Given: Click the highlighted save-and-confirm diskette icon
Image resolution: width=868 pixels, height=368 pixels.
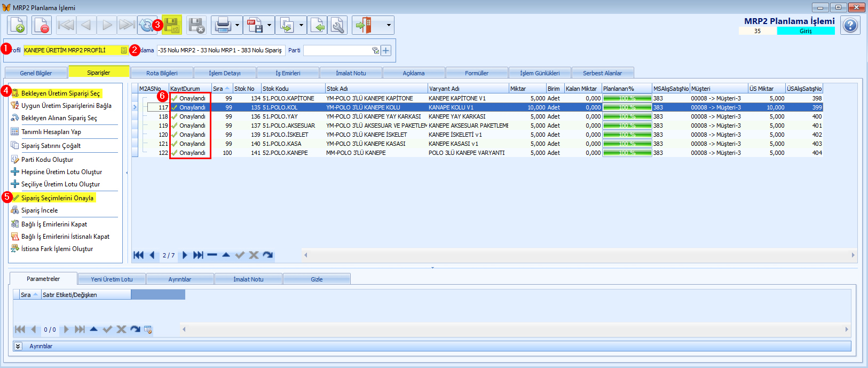Looking at the screenshot, I should (172, 25).
